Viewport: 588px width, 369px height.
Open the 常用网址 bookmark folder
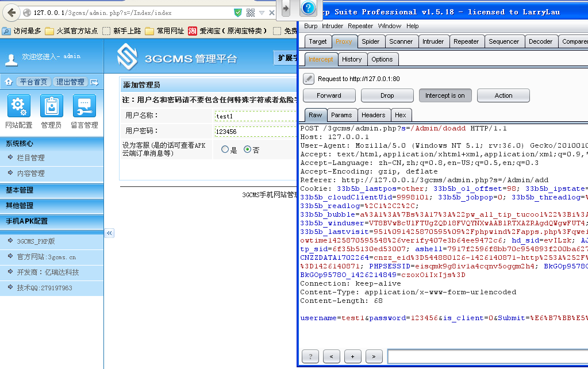164,31
